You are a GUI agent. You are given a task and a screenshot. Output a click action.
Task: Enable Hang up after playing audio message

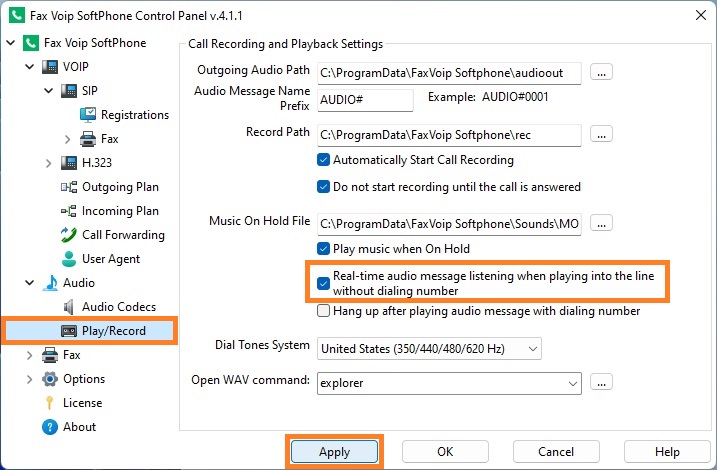(x=323, y=311)
